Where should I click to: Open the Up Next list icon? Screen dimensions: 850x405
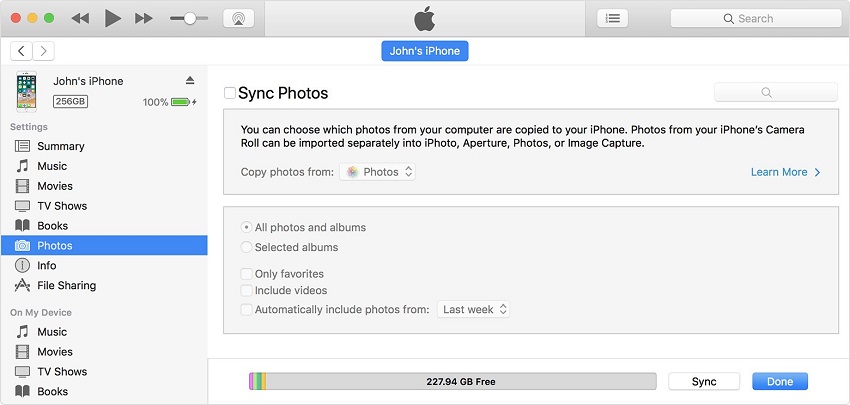click(x=613, y=18)
